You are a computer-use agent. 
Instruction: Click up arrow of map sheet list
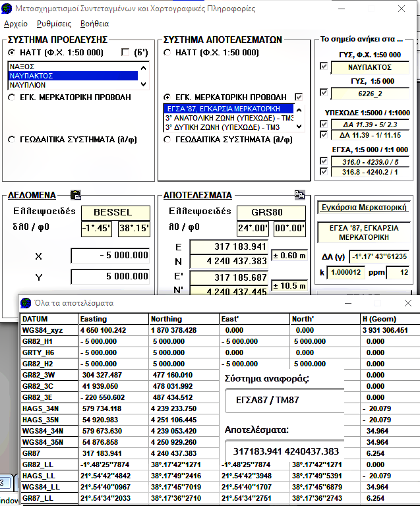tap(144, 68)
